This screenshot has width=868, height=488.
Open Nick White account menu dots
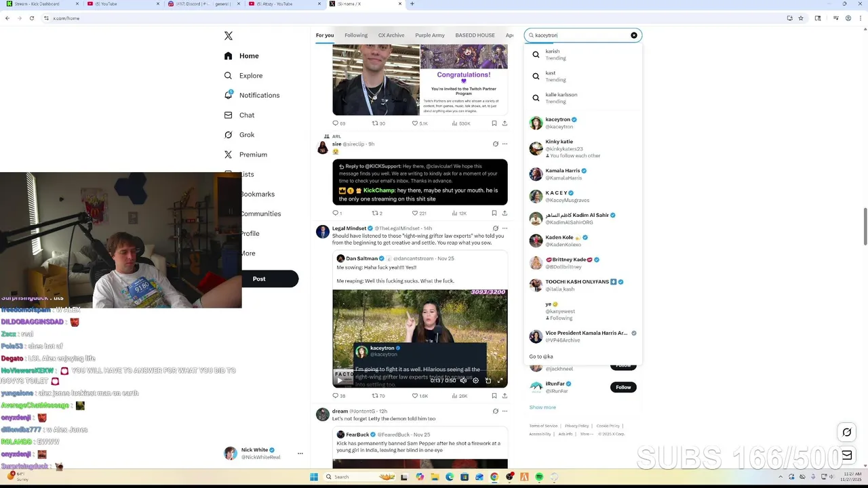300,453
